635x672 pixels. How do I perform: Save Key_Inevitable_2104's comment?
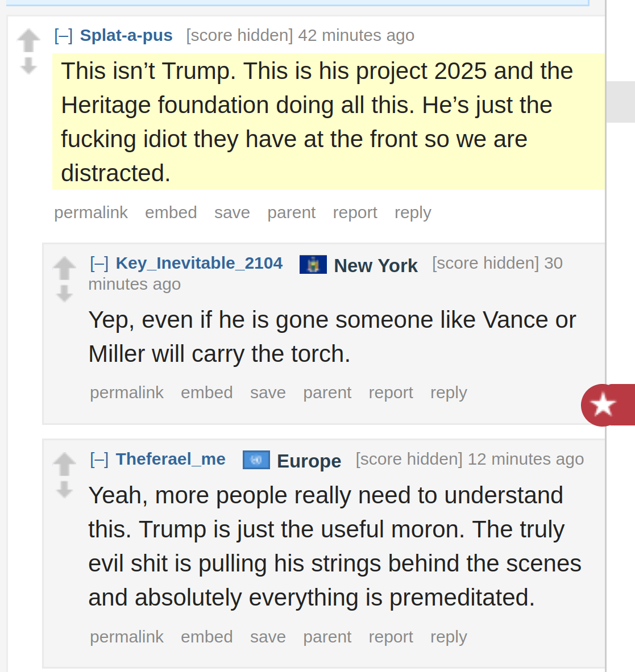268,393
